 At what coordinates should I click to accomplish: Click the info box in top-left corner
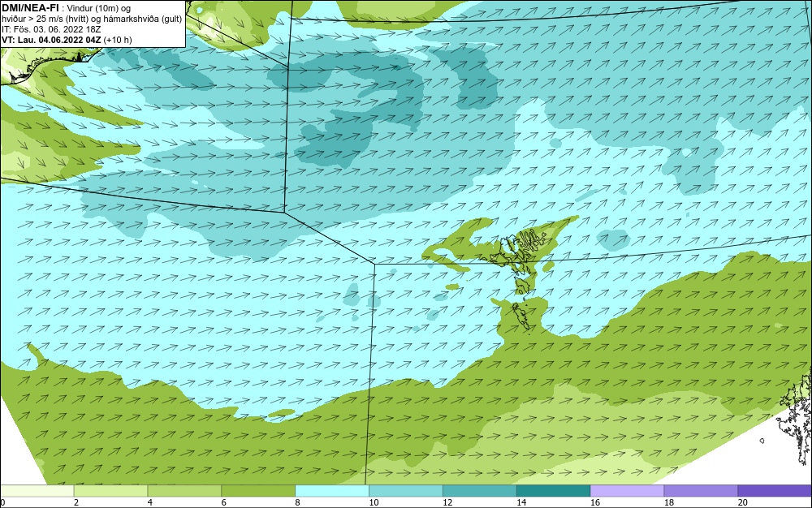coord(93,24)
